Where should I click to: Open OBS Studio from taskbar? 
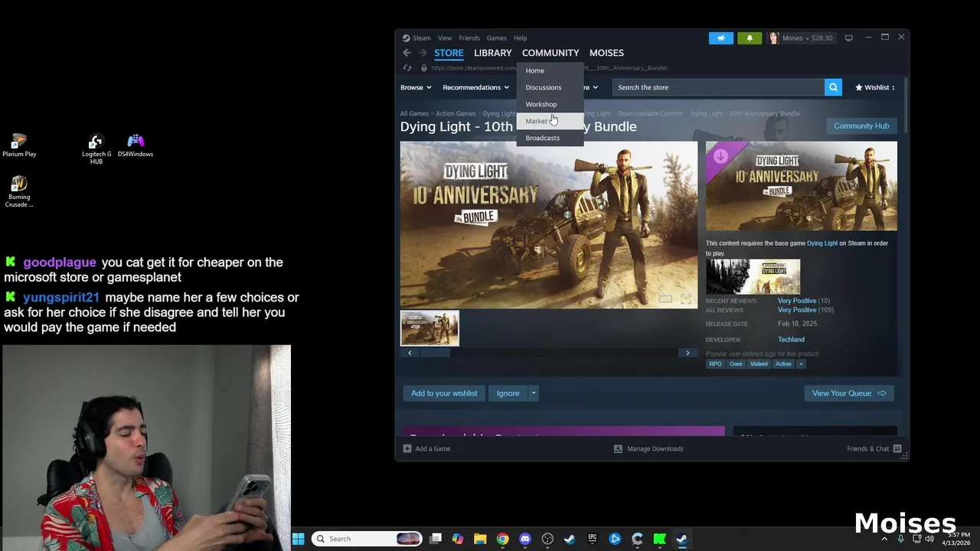click(547, 539)
